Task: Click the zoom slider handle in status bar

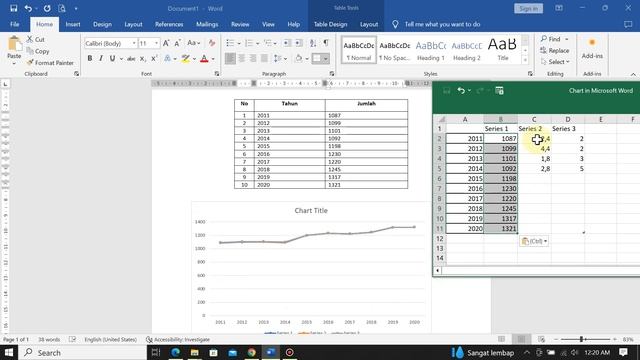Action: pos(581,339)
